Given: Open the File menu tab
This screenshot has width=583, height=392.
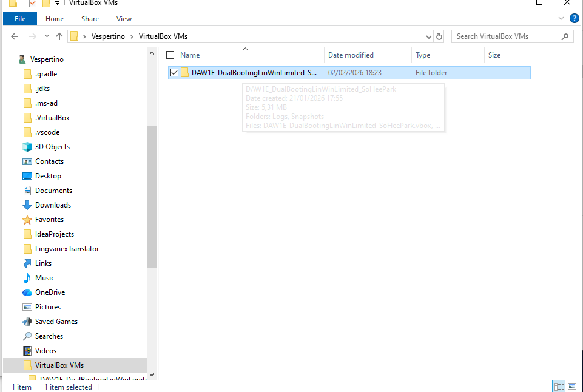Looking at the screenshot, I should pyautogui.click(x=19, y=19).
